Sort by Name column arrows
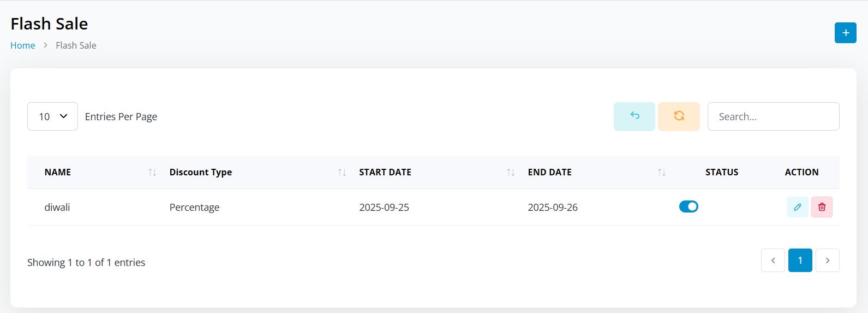This screenshot has width=868, height=313. (152, 172)
